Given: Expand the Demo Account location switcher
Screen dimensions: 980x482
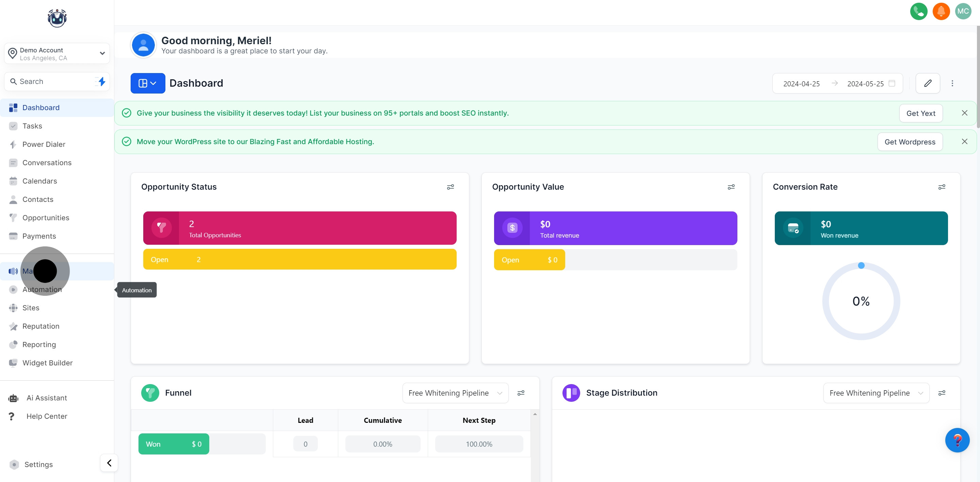Looking at the screenshot, I should point(57,54).
